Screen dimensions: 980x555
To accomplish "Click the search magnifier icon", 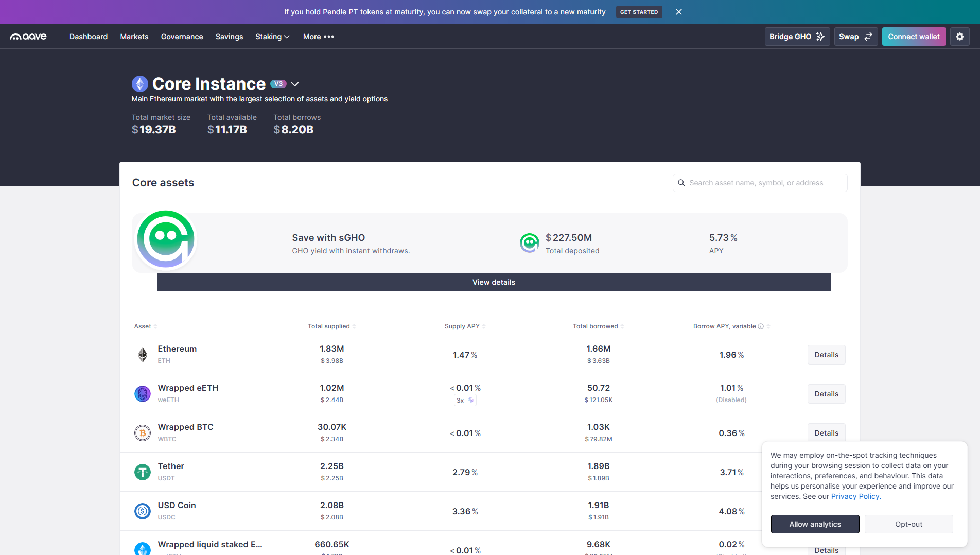I will click(x=681, y=183).
